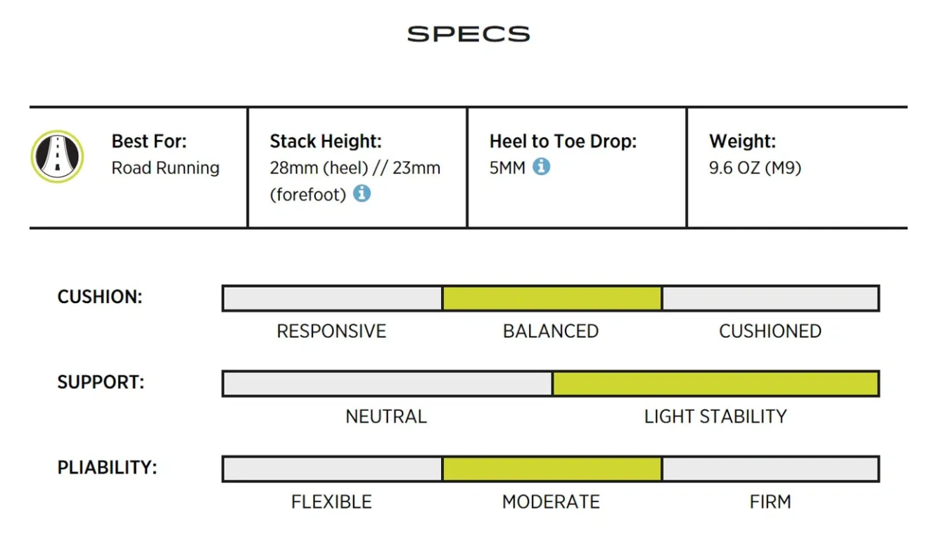This screenshot has width=937, height=560.
Task: Click the Responsive segment of cushion bar
Action: (x=333, y=298)
